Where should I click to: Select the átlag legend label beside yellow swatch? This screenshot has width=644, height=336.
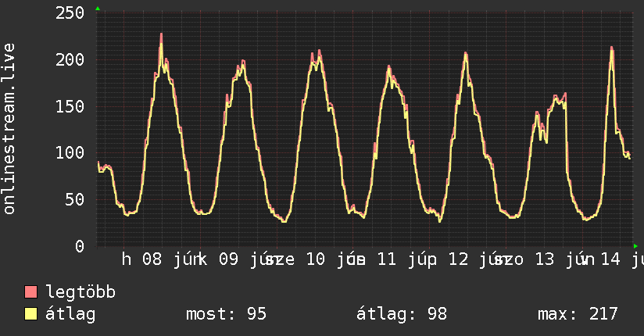70,314
